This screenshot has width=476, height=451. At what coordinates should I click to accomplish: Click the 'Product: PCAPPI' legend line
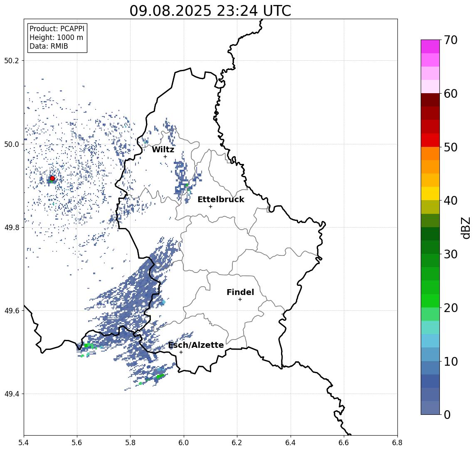[57, 29]
